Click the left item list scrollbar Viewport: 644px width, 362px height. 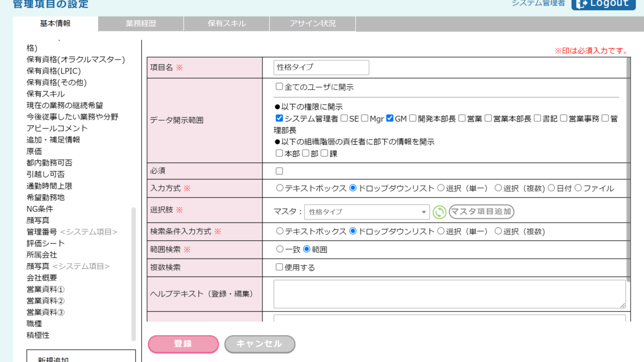[x=134, y=274]
